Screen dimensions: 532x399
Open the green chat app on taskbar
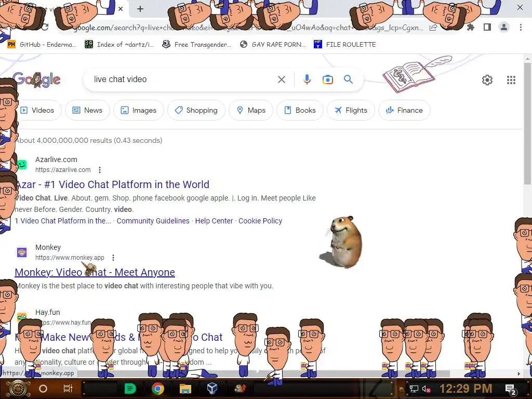pyautogui.click(x=130, y=389)
